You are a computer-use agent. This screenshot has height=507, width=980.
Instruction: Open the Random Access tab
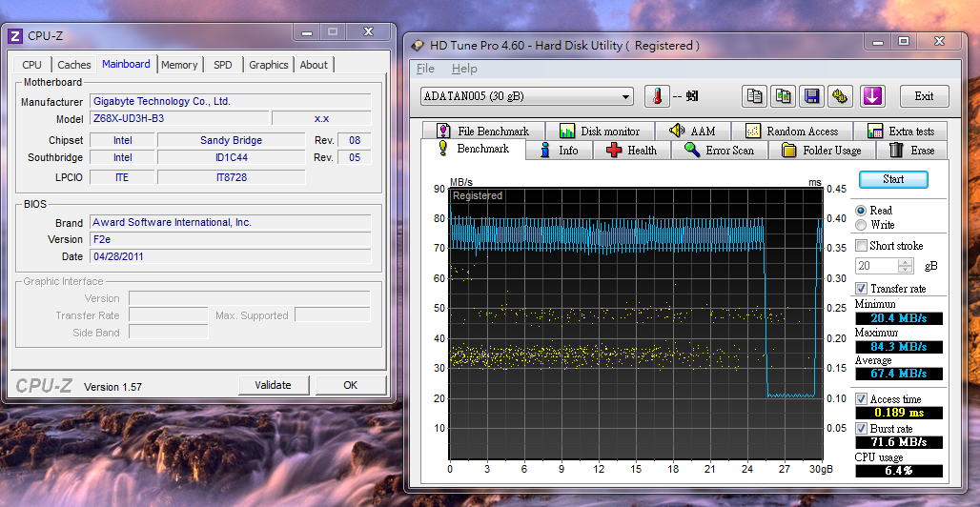tap(792, 132)
